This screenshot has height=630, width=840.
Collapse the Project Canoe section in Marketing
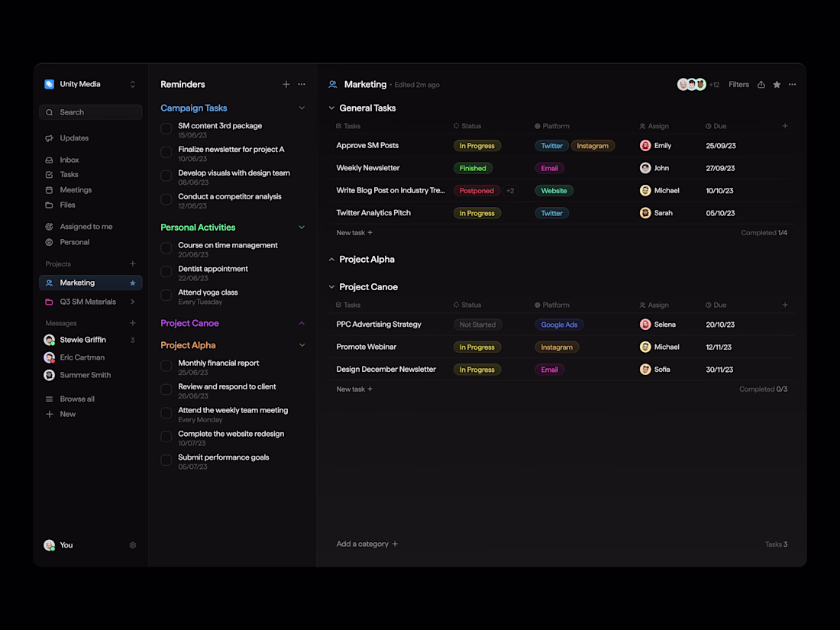(331, 287)
